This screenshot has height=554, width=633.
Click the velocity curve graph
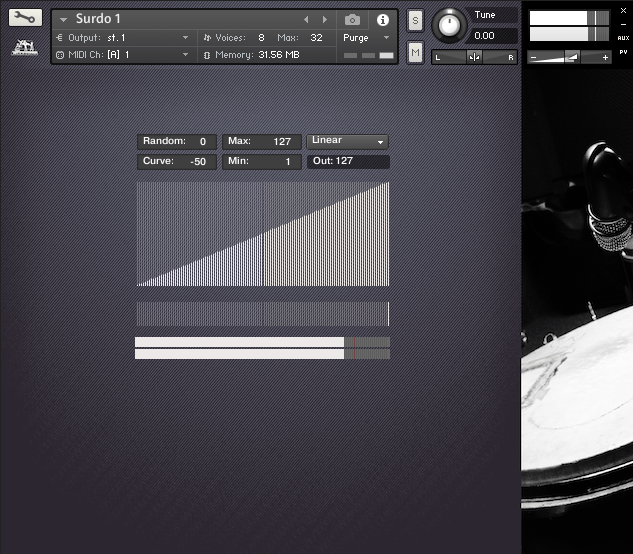click(x=263, y=234)
